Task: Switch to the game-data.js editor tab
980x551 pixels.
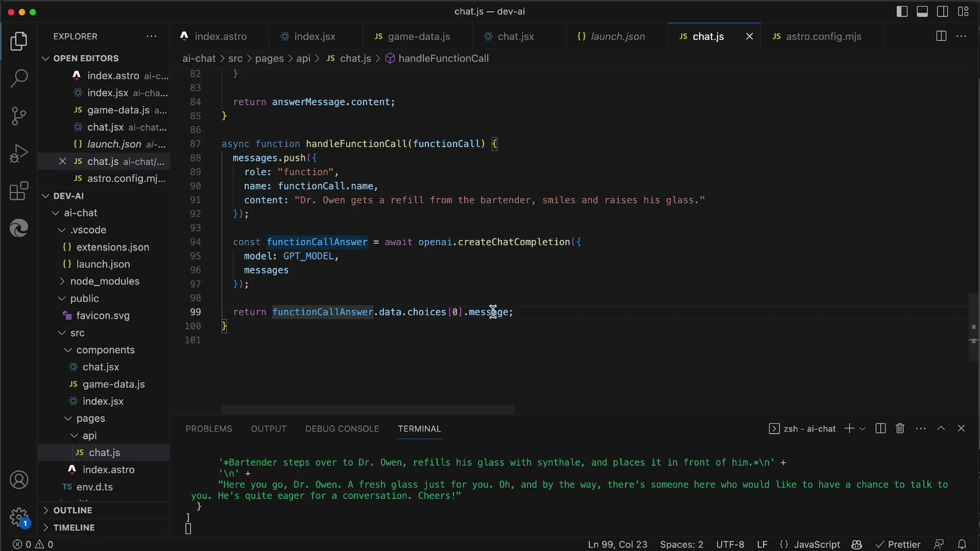Action: click(418, 36)
